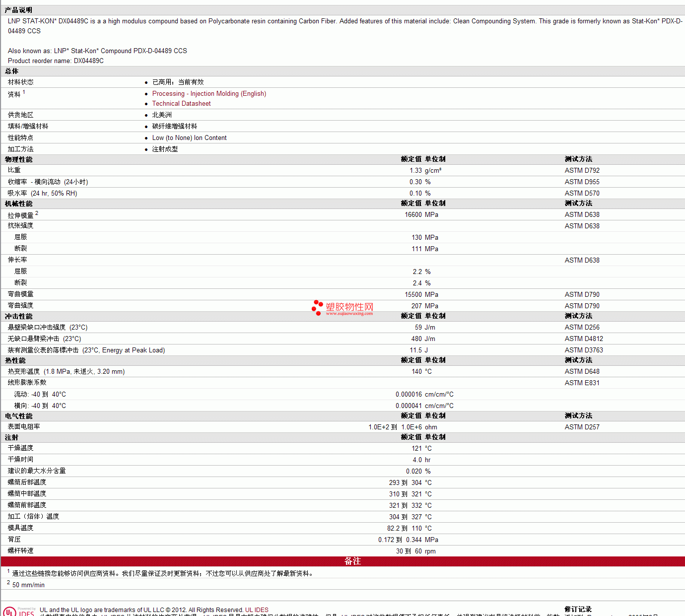
Task: Click the 4.0 hr drying time value
Action: click(x=421, y=460)
